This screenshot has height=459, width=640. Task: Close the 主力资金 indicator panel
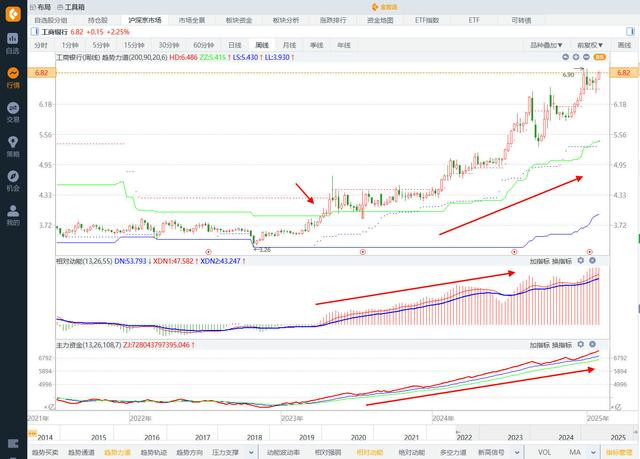(x=593, y=345)
